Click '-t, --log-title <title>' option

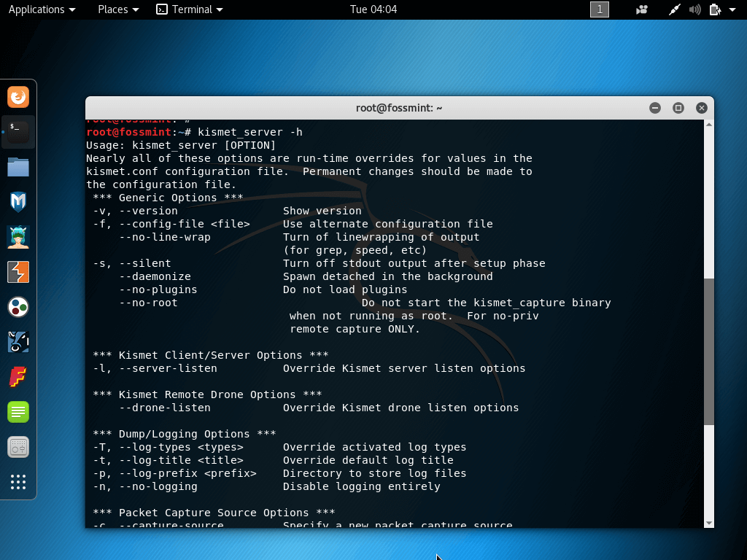point(169,460)
